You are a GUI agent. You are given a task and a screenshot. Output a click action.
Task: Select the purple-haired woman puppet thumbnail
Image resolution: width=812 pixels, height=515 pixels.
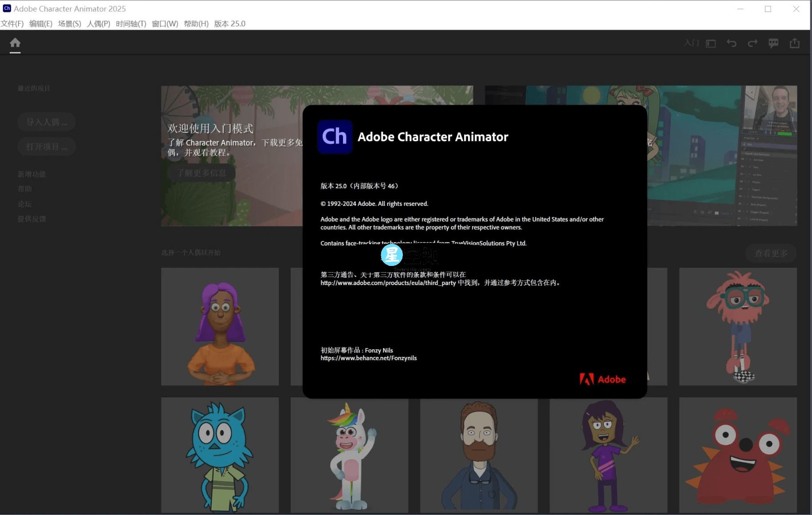[x=220, y=326]
